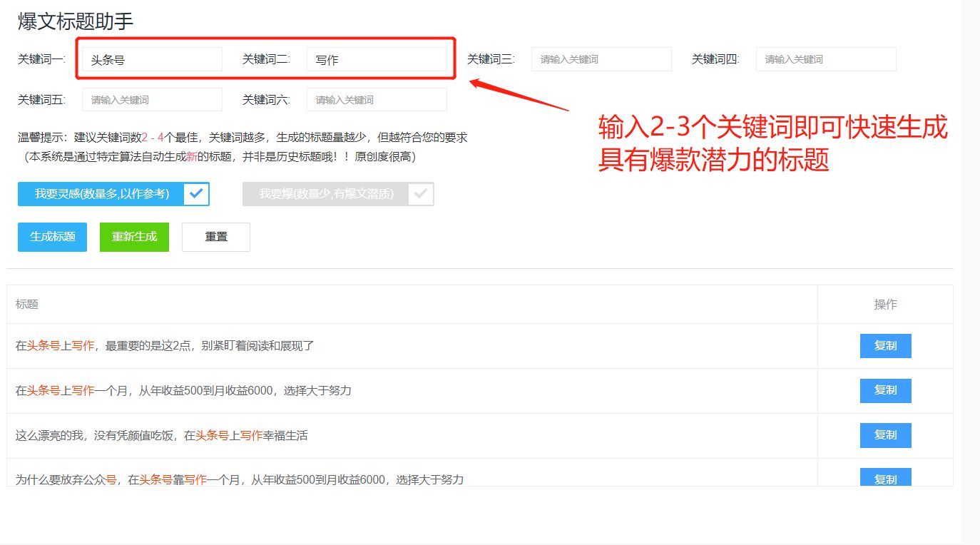Copy the fourth generated title
The height and width of the screenshot is (545, 980).
(x=884, y=479)
